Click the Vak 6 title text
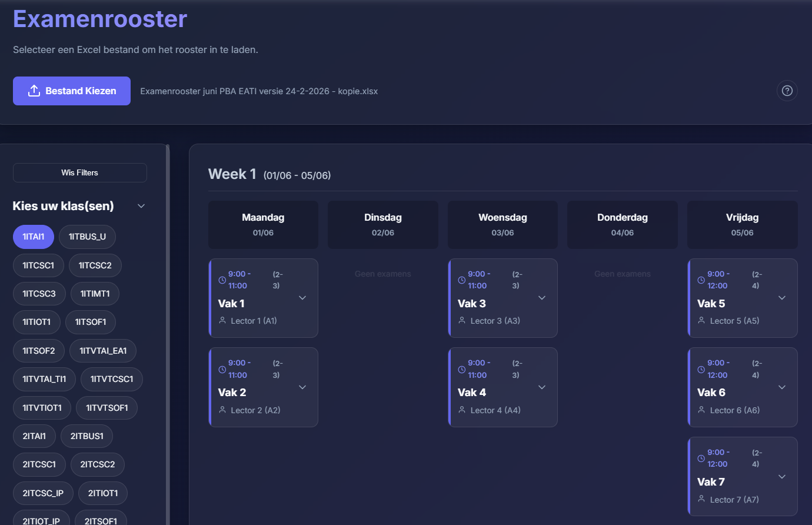The height and width of the screenshot is (525, 812). pyautogui.click(x=711, y=393)
